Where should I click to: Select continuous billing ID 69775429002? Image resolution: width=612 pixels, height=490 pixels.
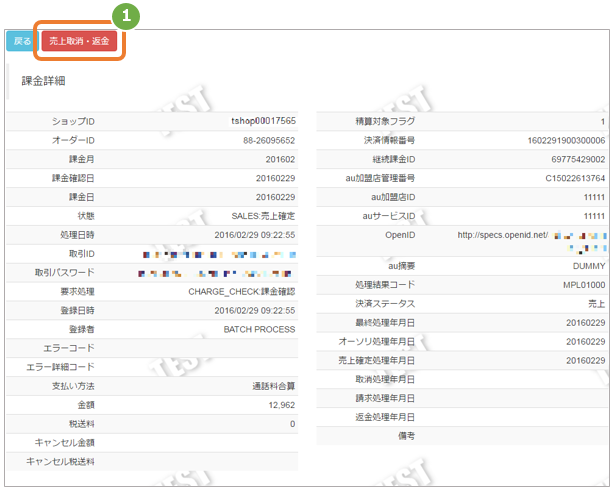coord(578,159)
